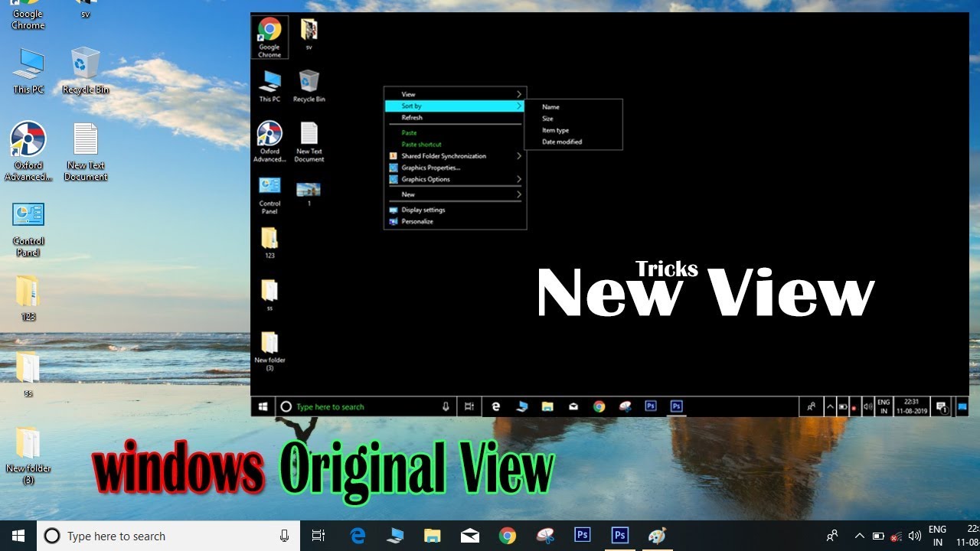Viewport: 980px width, 551px height.
Task: Expand the View submenu in context menu
Action: 455,94
